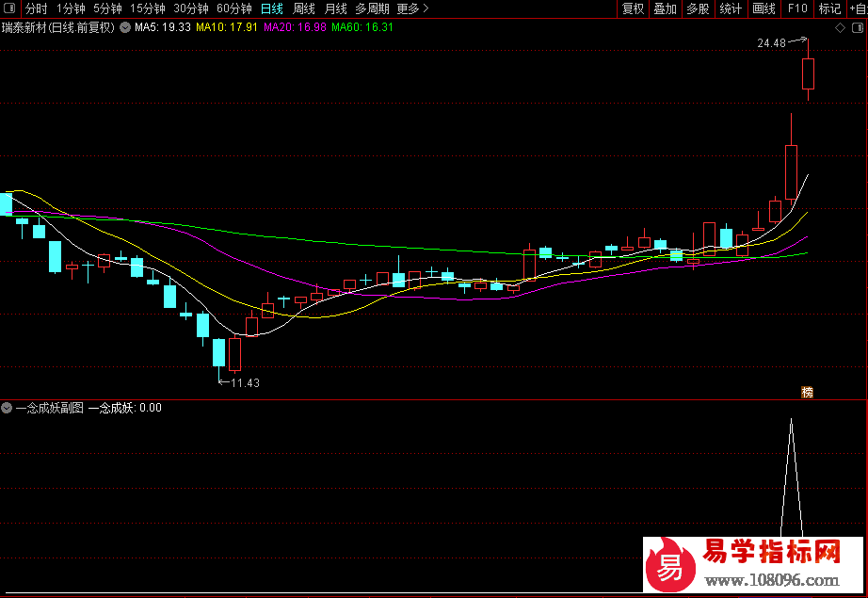The width and height of the screenshot is (868, 598).
Task: Click the 一念成妖: 0.00 indicator value
Action: 125,408
